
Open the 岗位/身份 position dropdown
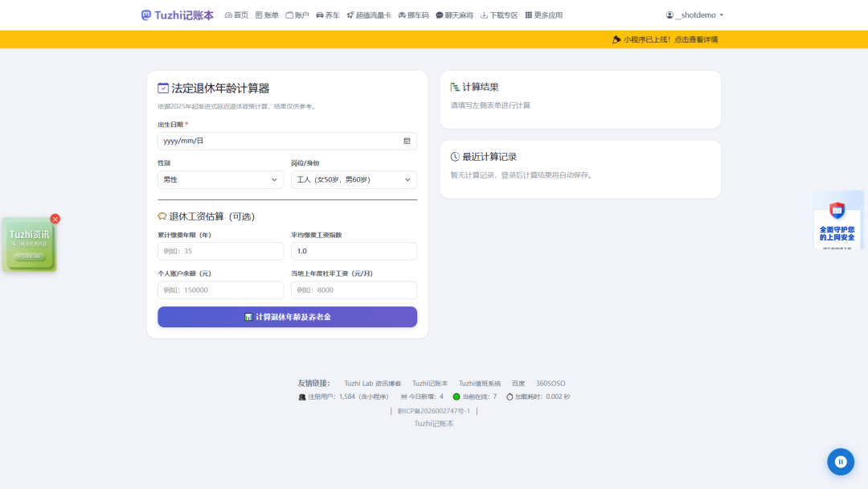point(354,179)
